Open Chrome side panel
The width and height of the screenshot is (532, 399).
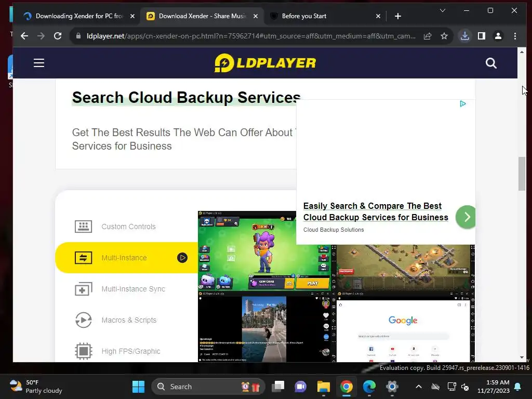pyautogui.click(x=482, y=36)
